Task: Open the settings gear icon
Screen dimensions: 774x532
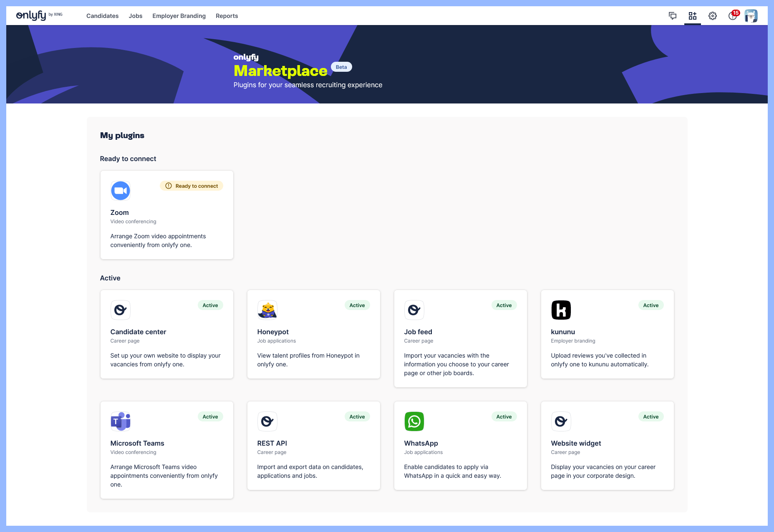Action: pyautogui.click(x=712, y=16)
